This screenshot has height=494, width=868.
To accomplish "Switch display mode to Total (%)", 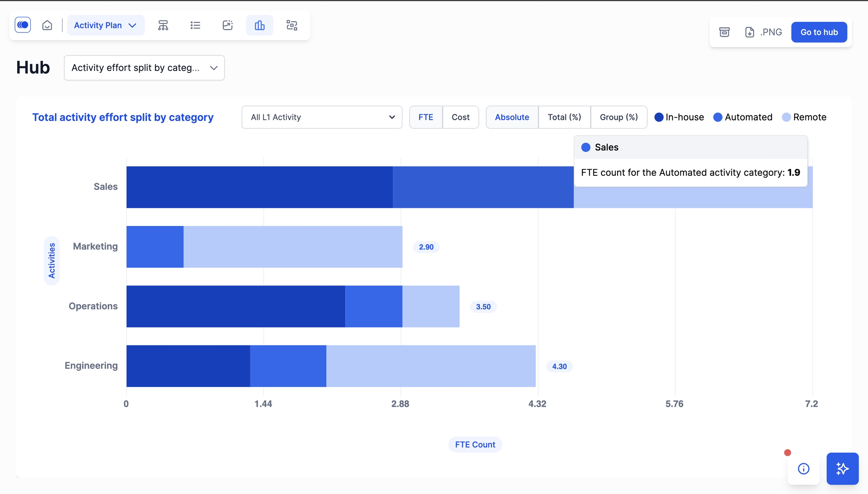I will [564, 117].
